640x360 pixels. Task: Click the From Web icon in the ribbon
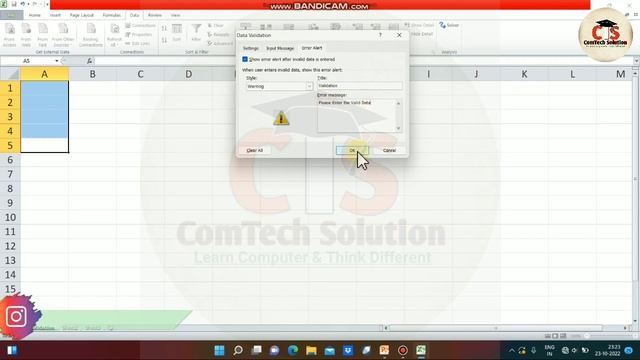pos(26,35)
